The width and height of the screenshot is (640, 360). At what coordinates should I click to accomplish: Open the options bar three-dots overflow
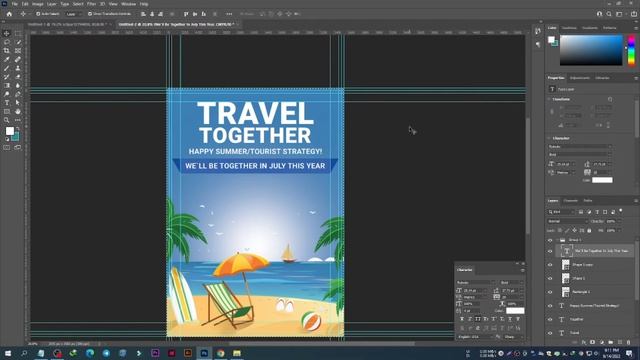click(x=229, y=14)
